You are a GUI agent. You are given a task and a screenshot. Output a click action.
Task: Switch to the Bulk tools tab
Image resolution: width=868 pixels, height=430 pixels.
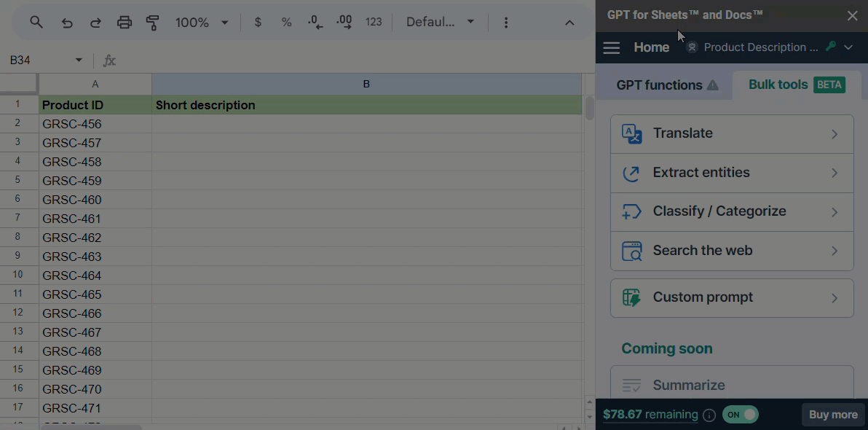click(x=797, y=85)
